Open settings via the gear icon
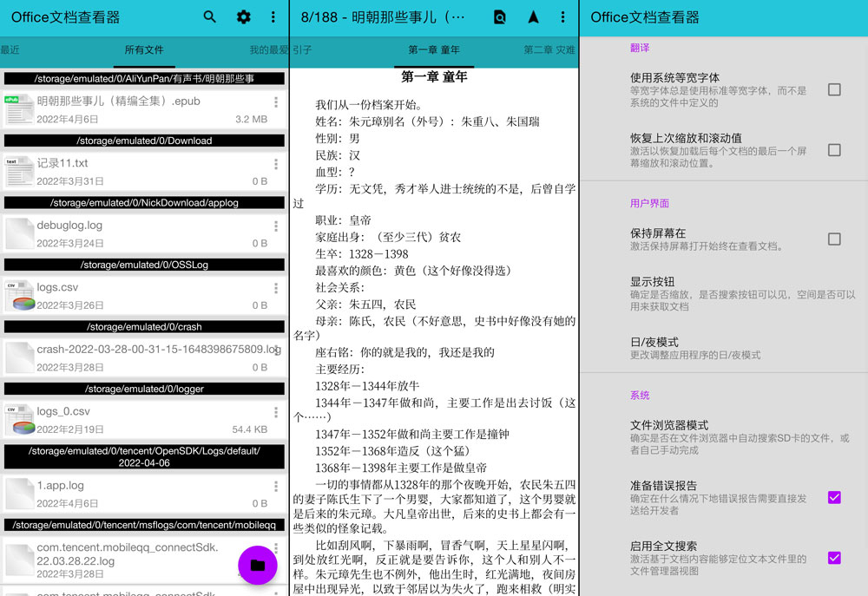Screen dimensions: 868x596 (244, 16)
